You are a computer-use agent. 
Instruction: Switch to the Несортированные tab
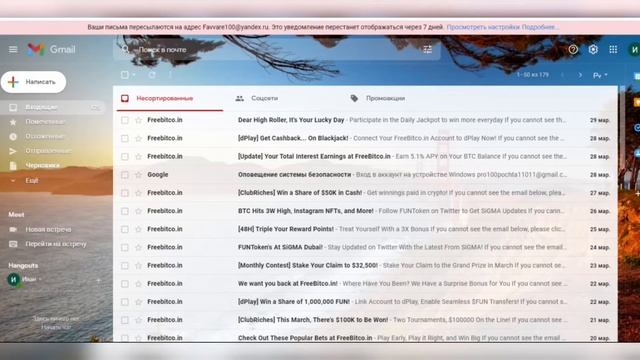(x=169, y=98)
